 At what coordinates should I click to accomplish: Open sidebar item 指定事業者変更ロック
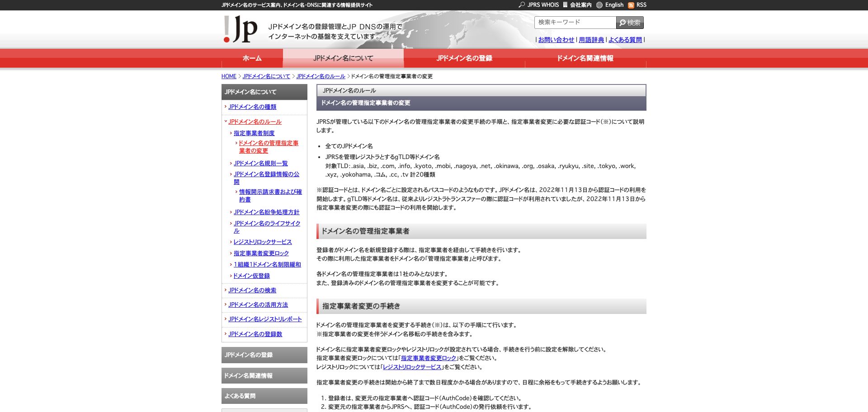coord(261,253)
